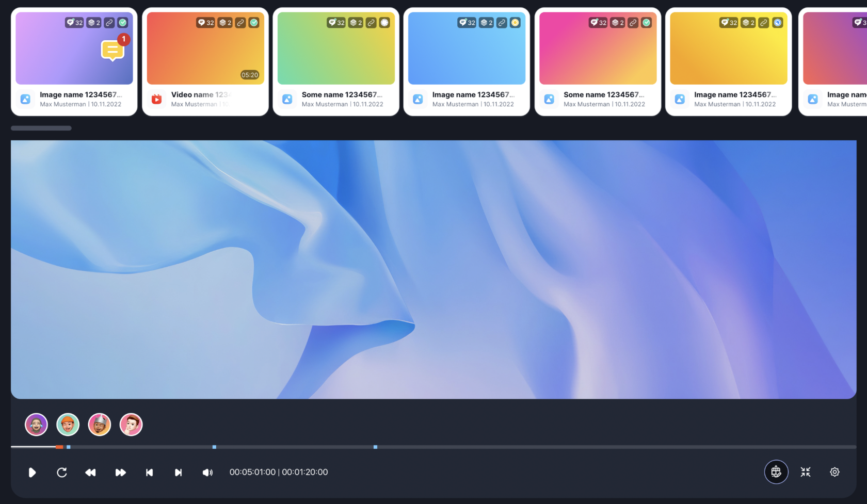The image size is (867, 504).
Task: Toggle approved checkmark on the purple image card
Action: (x=123, y=23)
